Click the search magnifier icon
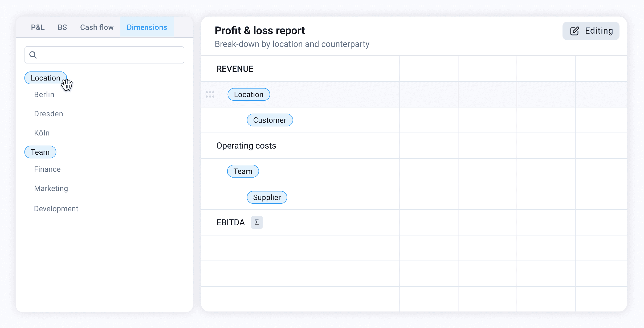This screenshot has width=644, height=328. 33,55
